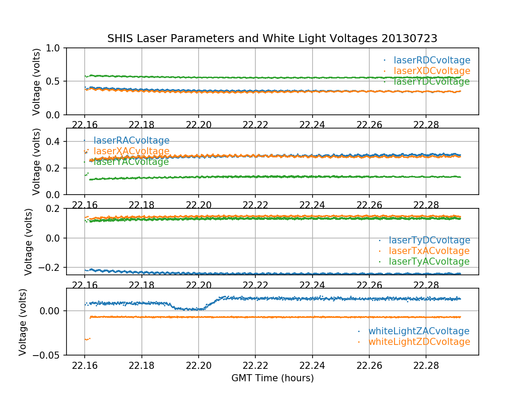The width and height of the screenshot is (532, 399).
Task: Click the orange marker beside laserTxACvoltage
Action: point(379,251)
